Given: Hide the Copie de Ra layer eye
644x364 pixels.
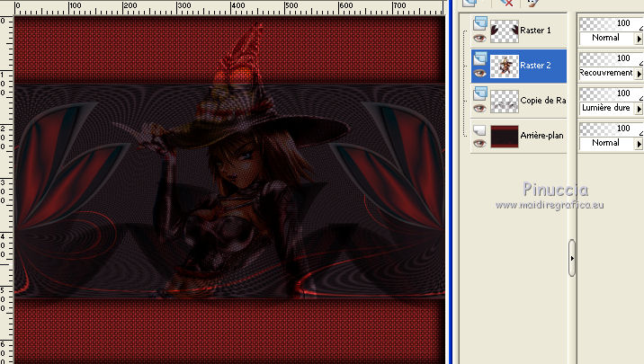Looking at the screenshot, I should coord(479,109).
